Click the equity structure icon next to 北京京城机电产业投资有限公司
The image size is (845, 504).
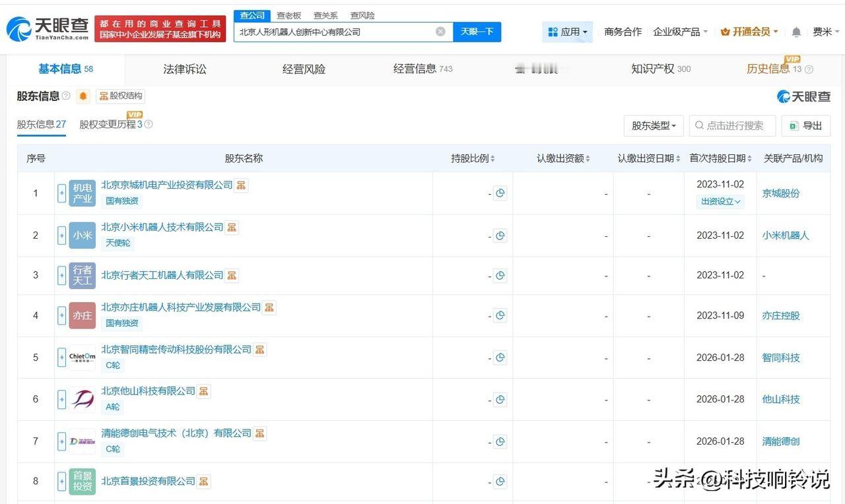click(242, 185)
